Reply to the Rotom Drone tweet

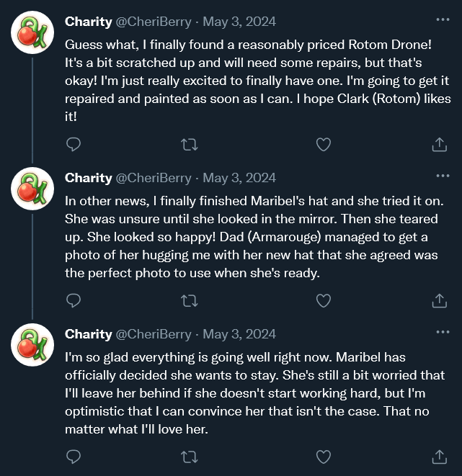[x=73, y=145]
